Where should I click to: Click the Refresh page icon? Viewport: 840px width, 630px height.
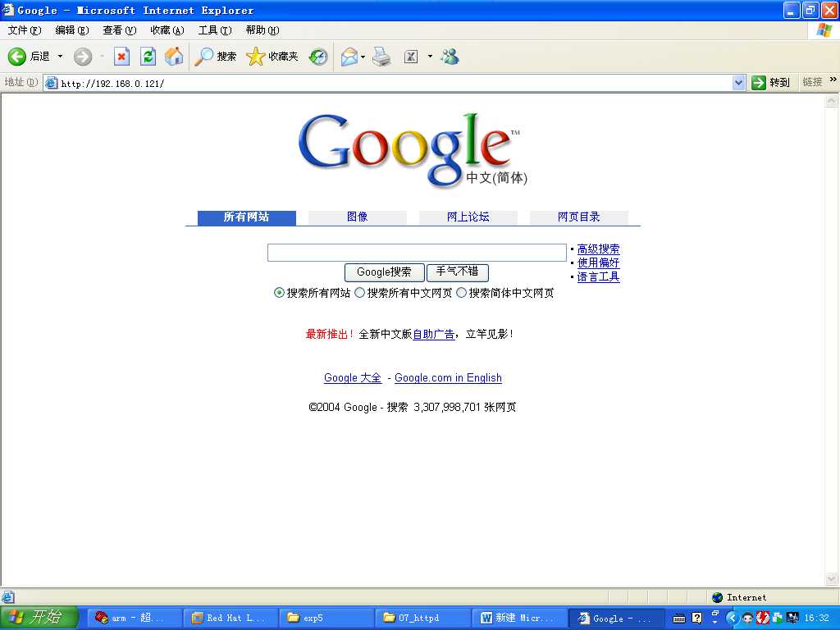point(148,57)
